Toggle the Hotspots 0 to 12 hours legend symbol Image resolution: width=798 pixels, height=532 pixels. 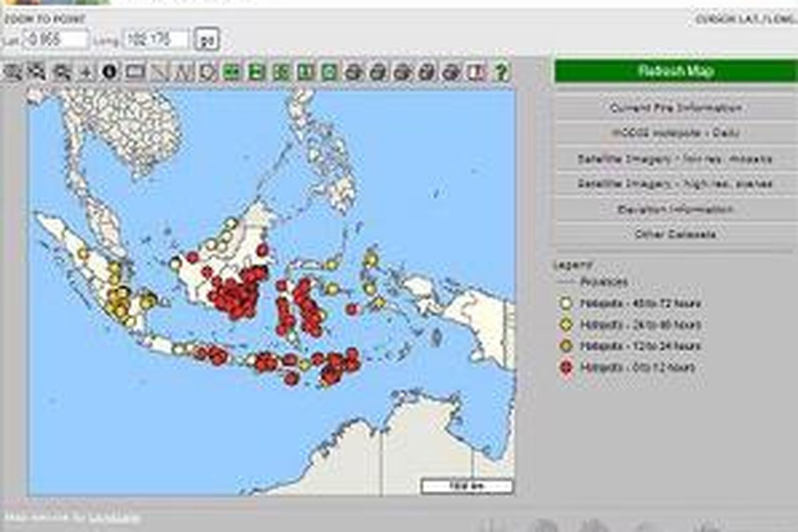coord(565,366)
